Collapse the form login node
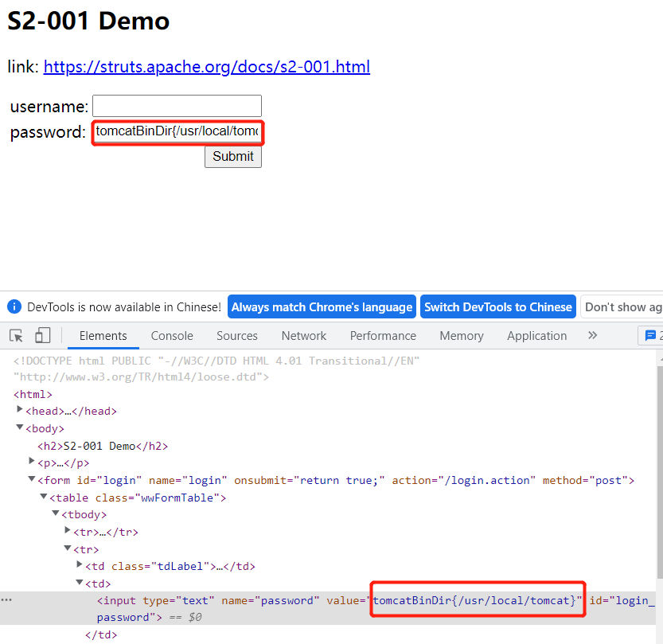Screen dimensions: 663x644 31,478
